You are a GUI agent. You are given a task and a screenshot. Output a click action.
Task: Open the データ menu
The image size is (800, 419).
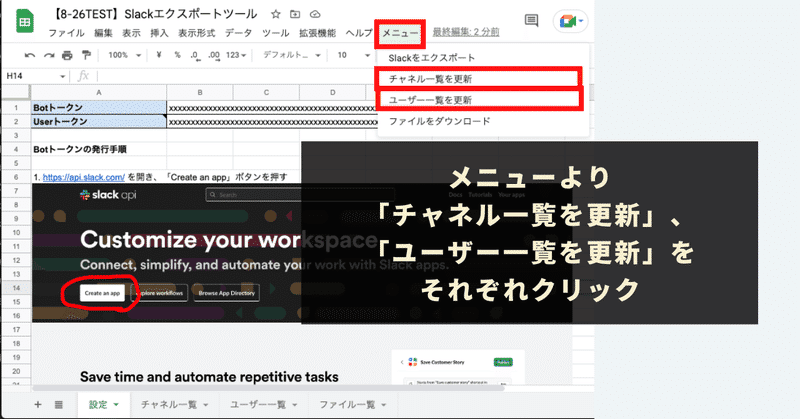pos(238,33)
